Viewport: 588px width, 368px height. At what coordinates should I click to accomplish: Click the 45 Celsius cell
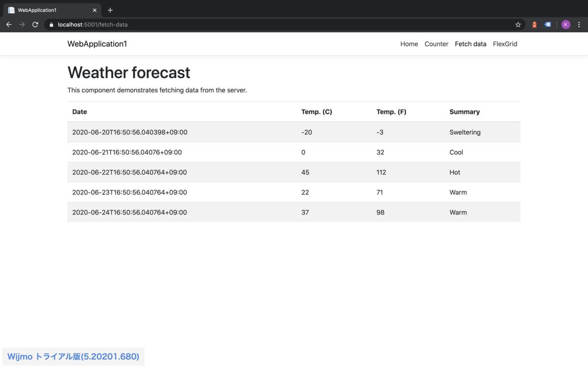pyautogui.click(x=334, y=172)
